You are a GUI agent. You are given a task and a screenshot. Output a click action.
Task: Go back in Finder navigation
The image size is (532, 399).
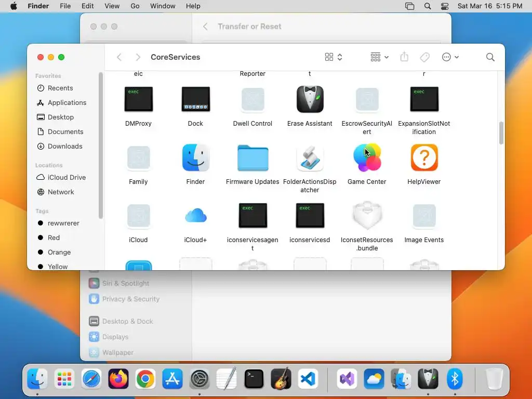click(x=119, y=57)
